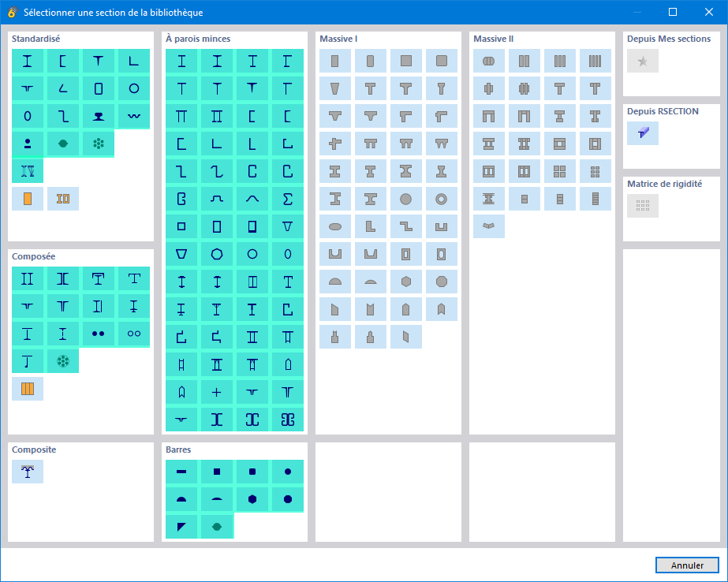Open the Matrice de rigidité grid icon
The image size is (728, 582).
coord(643,206)
